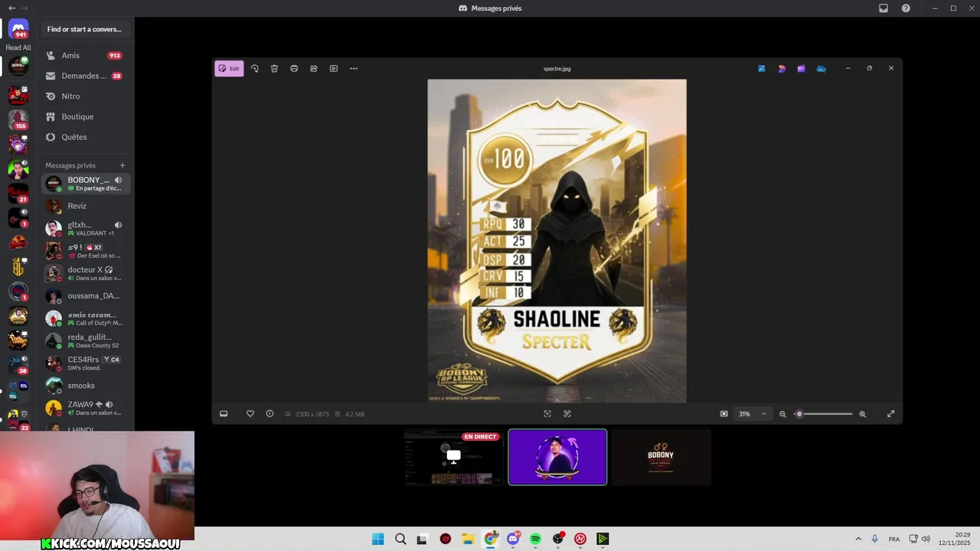The image size is (980, 551).
Task: Open the smooks conversation
Action: (x=85, y=385)
